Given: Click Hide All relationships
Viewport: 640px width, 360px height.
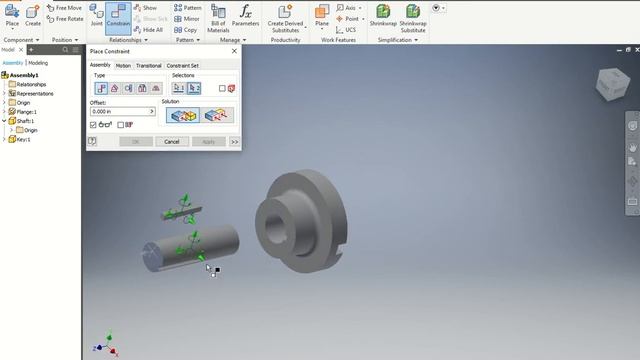Looking at the screenshot, I should tap(148, 30).
